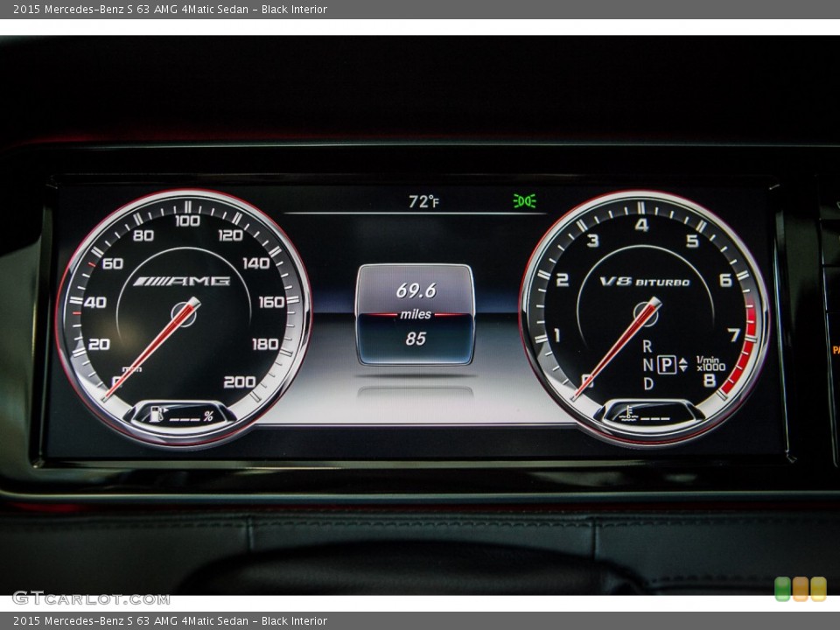Click the top caption 2015 Mercedes-Benz S 63 AMG

pos(170,9)
